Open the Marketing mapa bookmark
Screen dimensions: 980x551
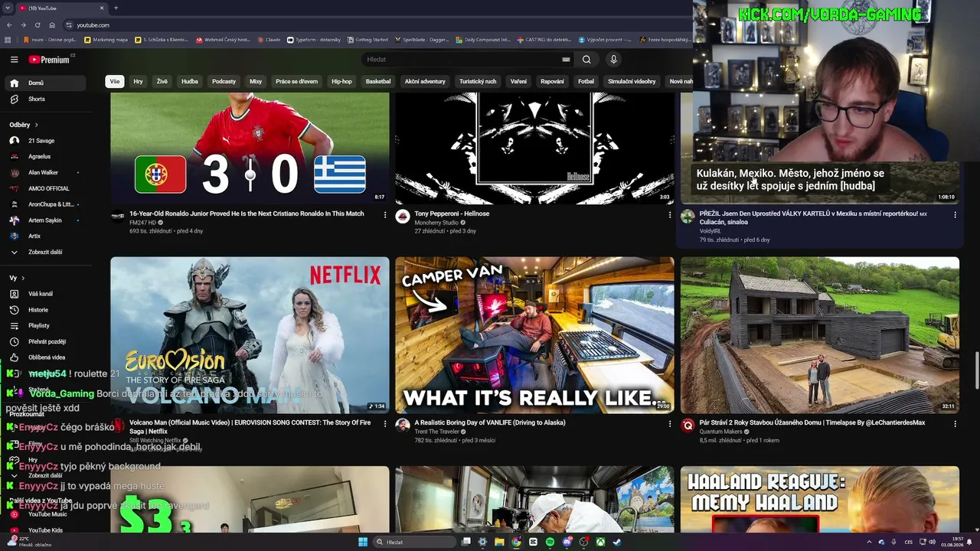pyautogui.click(x=106, y=40)
